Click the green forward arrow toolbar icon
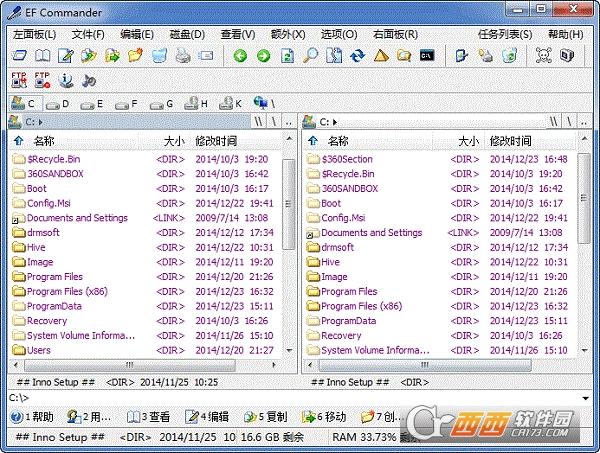Viewport: 600px width, 453px height. tap(263, 56)
